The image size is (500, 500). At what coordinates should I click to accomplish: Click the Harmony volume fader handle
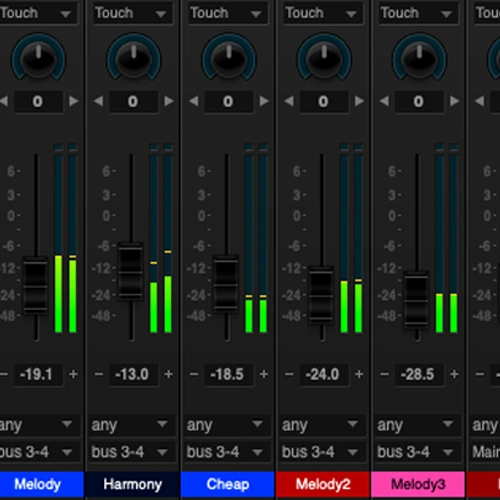tap(131, 271)
